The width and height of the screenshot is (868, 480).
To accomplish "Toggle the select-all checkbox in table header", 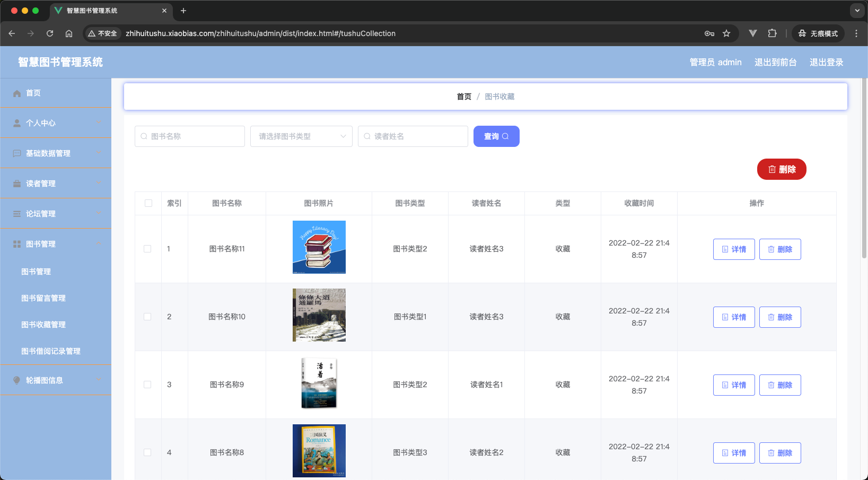I will pos(148,203).
